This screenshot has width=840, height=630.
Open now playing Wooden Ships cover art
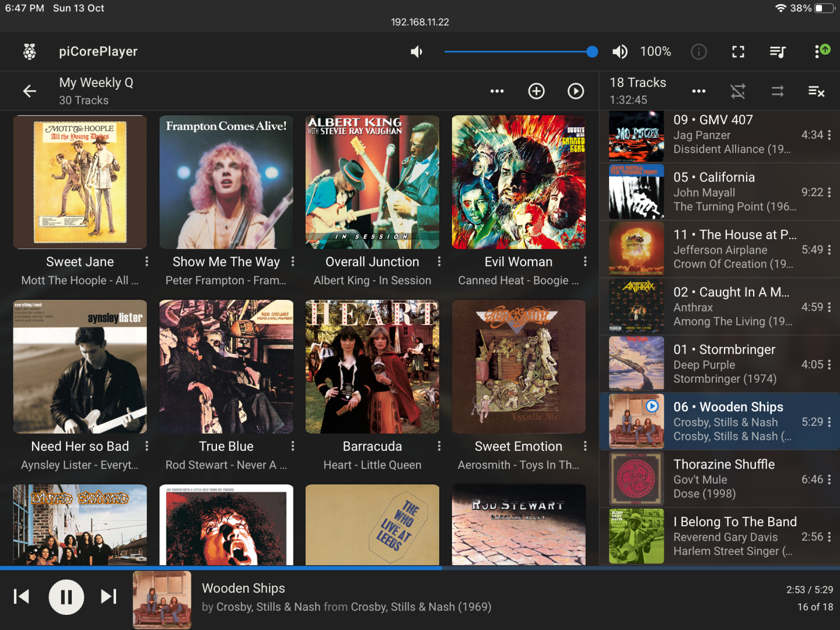click(162, 600)
